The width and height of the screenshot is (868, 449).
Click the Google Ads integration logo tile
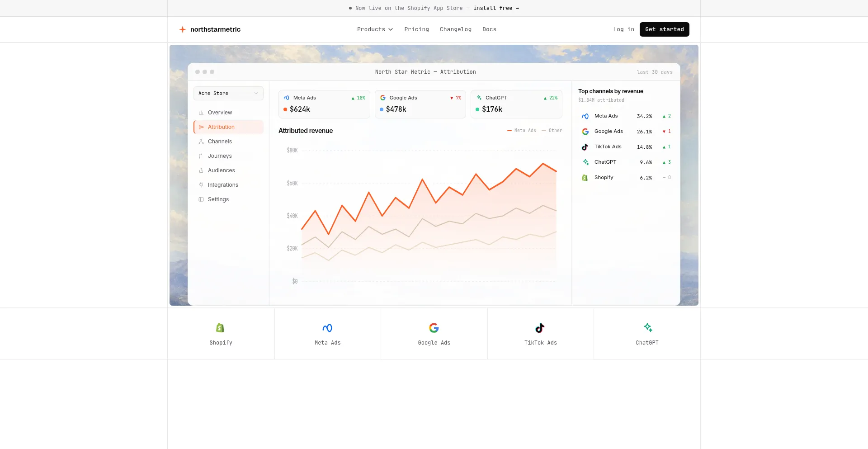(434, 334)
